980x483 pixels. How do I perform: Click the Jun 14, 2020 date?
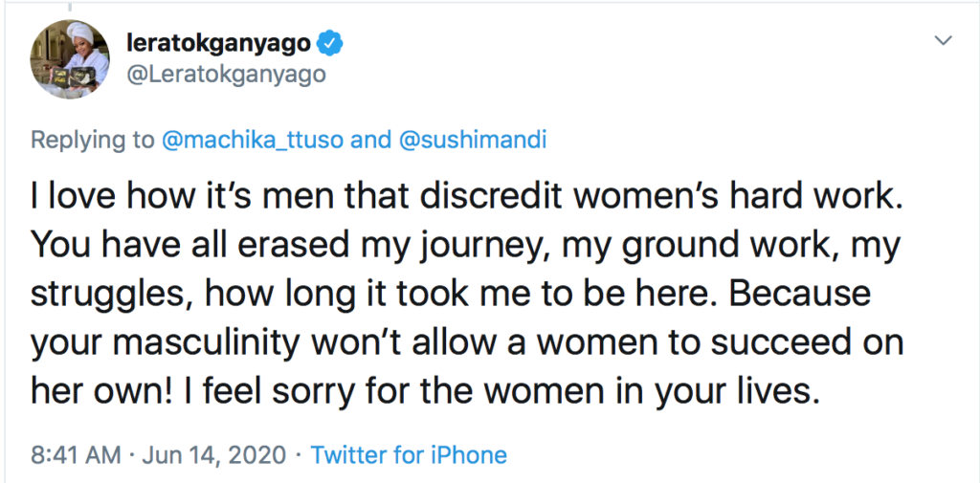pyautogui.click(x=215, y=454)
